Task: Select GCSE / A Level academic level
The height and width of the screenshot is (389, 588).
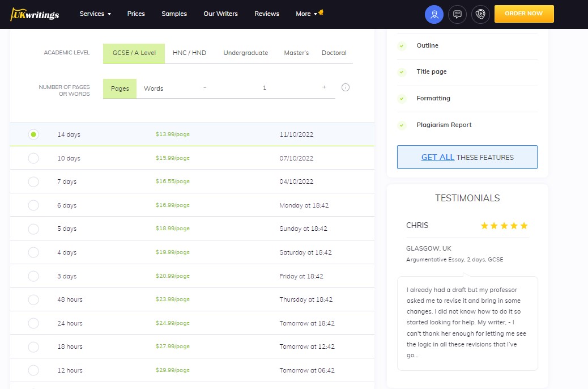Action: pos(134,53)
